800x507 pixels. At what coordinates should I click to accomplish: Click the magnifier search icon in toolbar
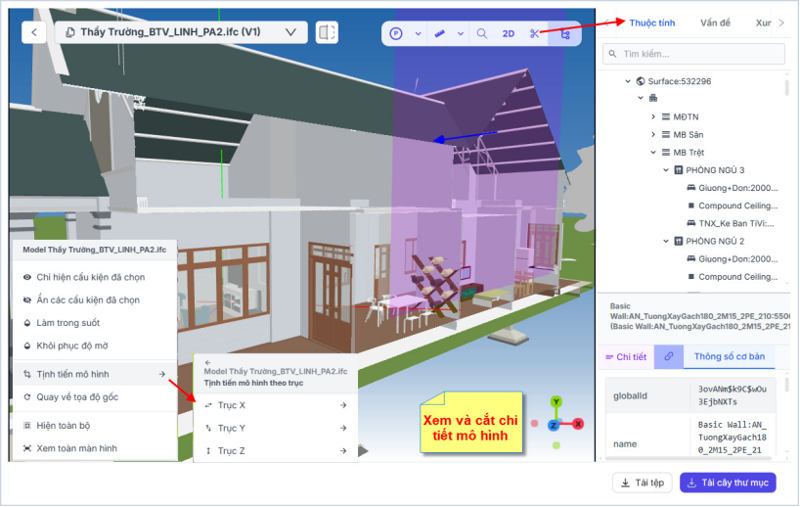tap(482, 34)
